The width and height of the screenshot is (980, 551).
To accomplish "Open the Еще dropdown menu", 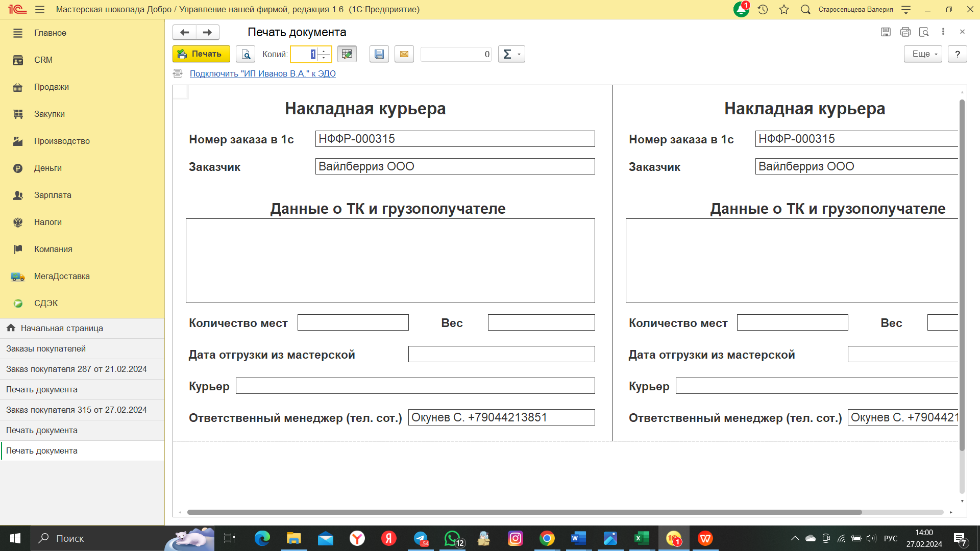I will click(923, 54).
